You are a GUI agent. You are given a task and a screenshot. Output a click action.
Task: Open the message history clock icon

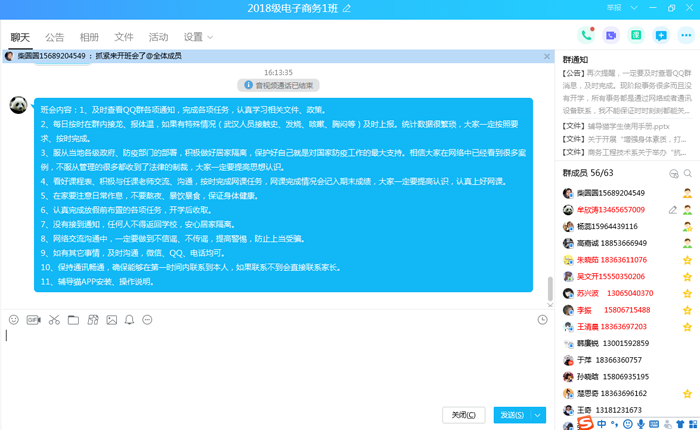coord(542,320)
